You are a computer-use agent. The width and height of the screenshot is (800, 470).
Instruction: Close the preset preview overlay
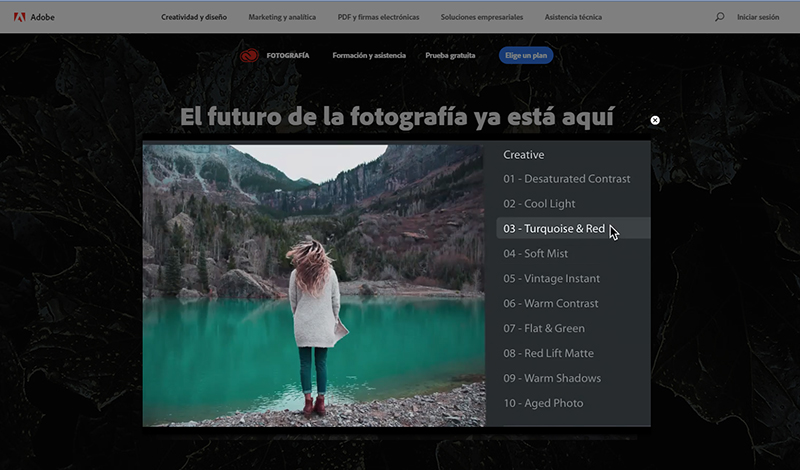click(x=655, y=120)
